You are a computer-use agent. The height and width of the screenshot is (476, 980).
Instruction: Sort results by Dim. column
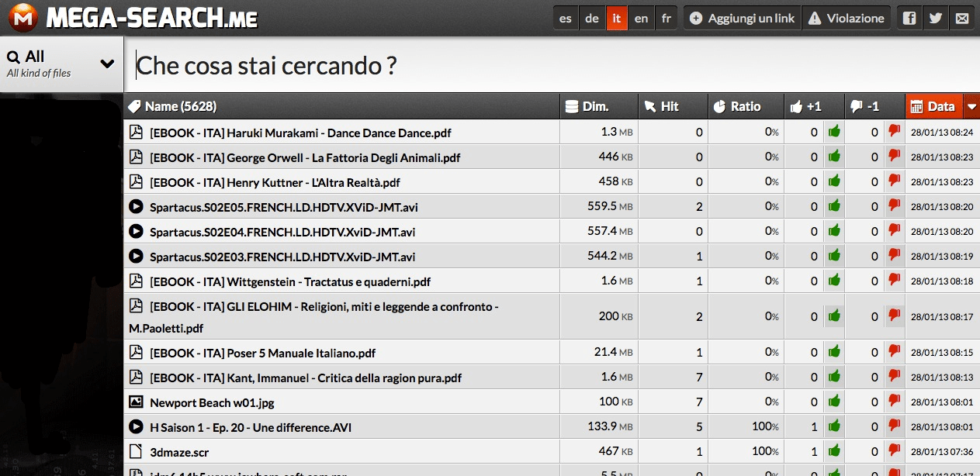[x=595, y=107]
